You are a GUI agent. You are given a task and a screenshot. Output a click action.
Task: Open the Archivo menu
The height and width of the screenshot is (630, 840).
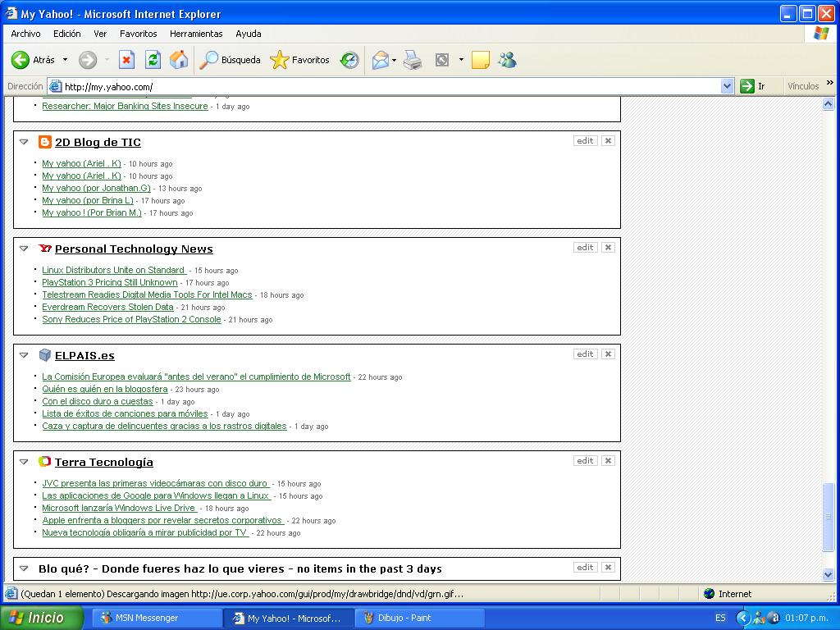click(25, 34)
